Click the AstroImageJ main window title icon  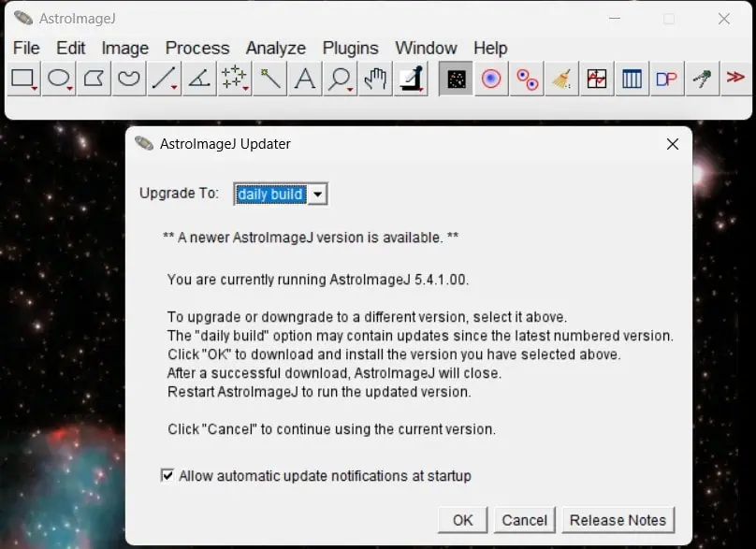[23, 19]
